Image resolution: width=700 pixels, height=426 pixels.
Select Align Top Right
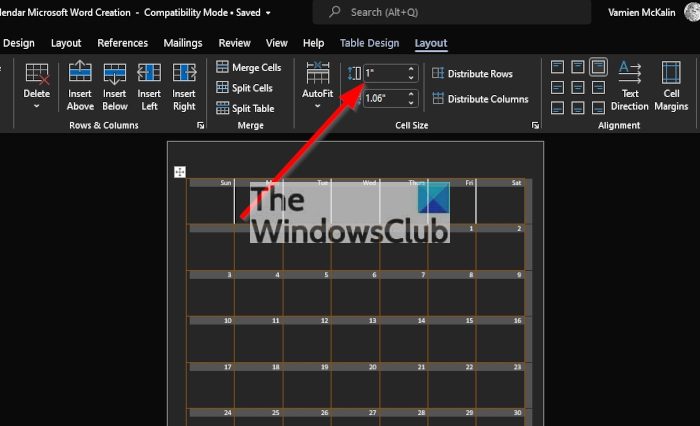pos(598,67)
